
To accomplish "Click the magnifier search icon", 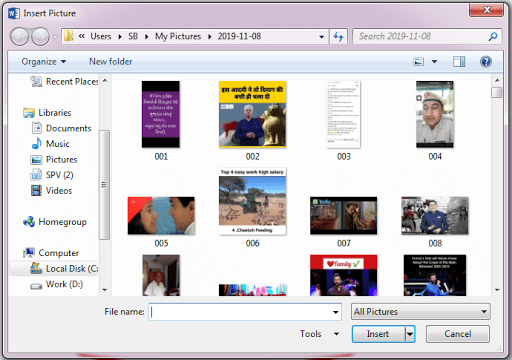I will [493, 36].
